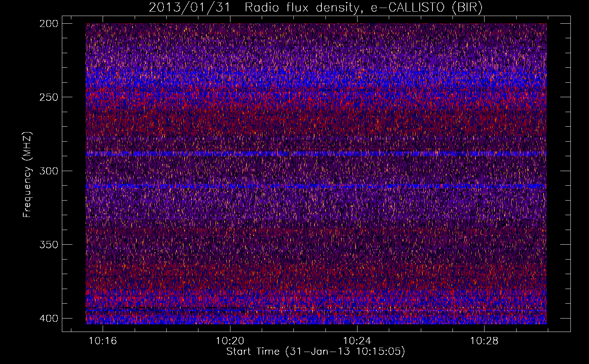Click the 400 frequency tick label
Viewport: 589px width, 364px height.
pyautogui.click(x=48, y=318)
